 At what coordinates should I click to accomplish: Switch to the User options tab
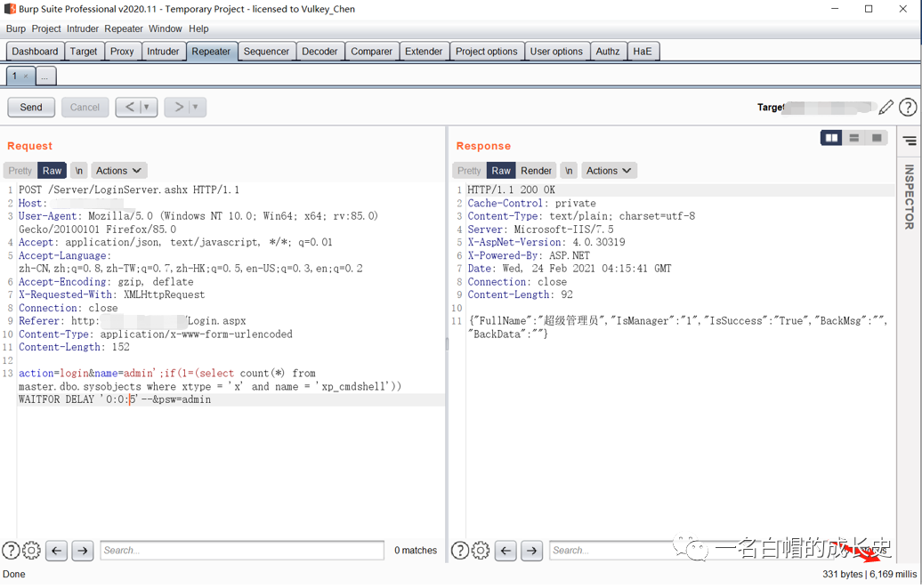coord(556,52)
